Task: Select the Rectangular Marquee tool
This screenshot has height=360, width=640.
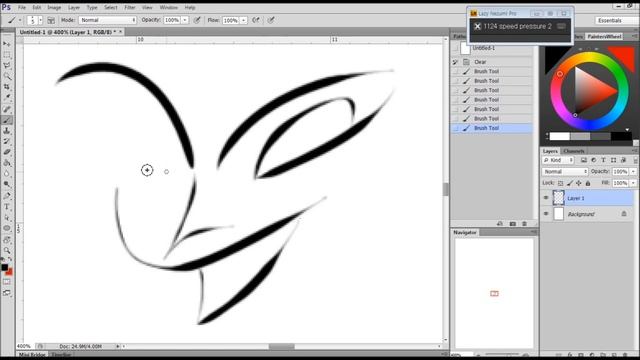Action: click(x=7, y=55)
